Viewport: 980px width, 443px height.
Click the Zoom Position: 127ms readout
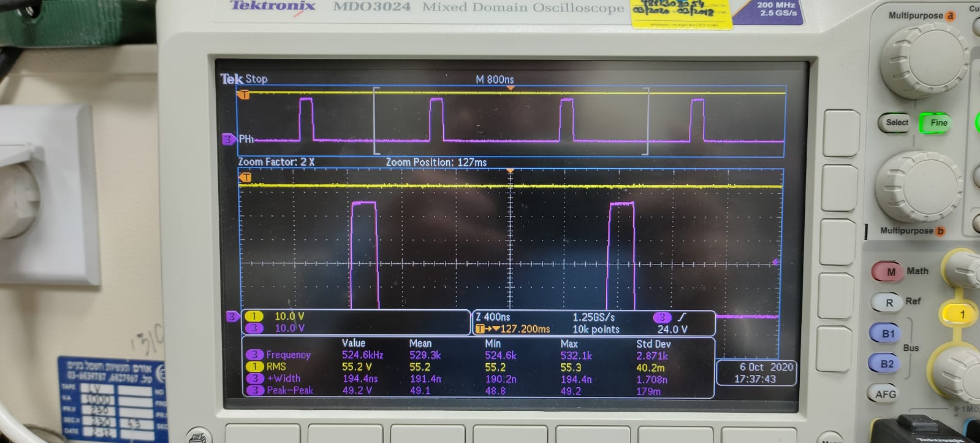click(436, 163)
